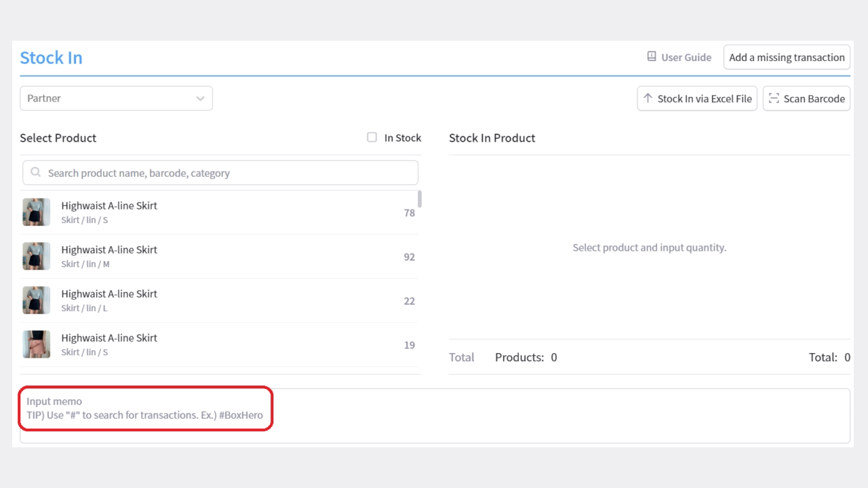Click the 'Skirt / lin / M' category text
This screenshot has height=488, width=868.
85,264
